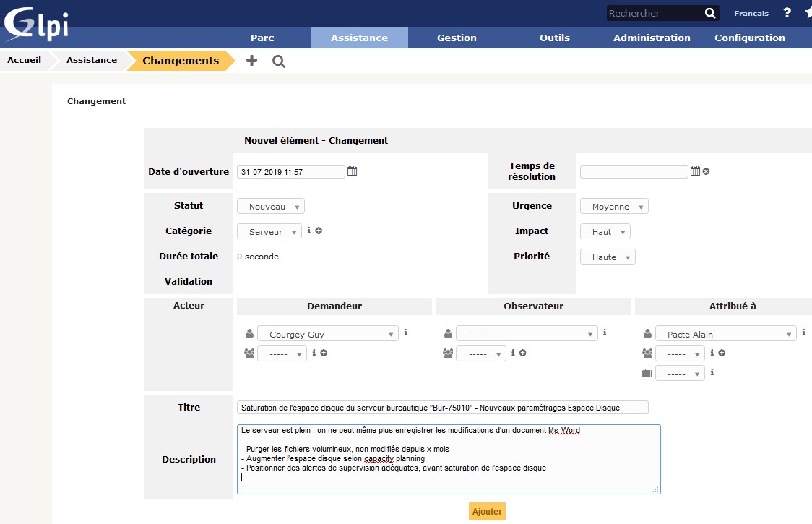Open calendar for Temps de résolution
812x524 pixels.
coord(695,171)
